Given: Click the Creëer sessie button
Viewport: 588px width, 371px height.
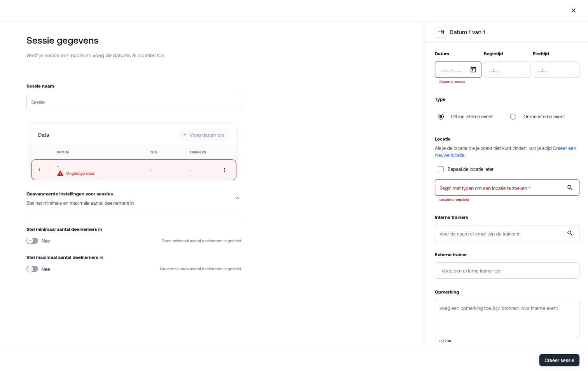Looking at the screenshot, I should [x=559, y=360].
